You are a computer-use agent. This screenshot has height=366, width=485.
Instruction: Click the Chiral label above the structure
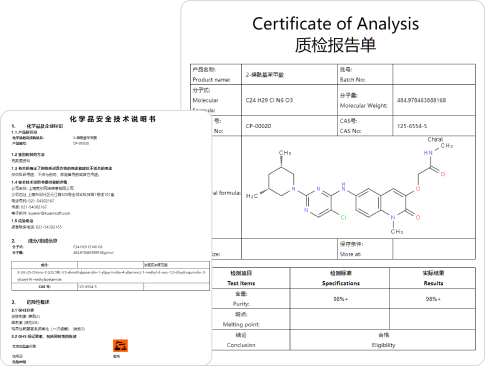pos(435,139)
